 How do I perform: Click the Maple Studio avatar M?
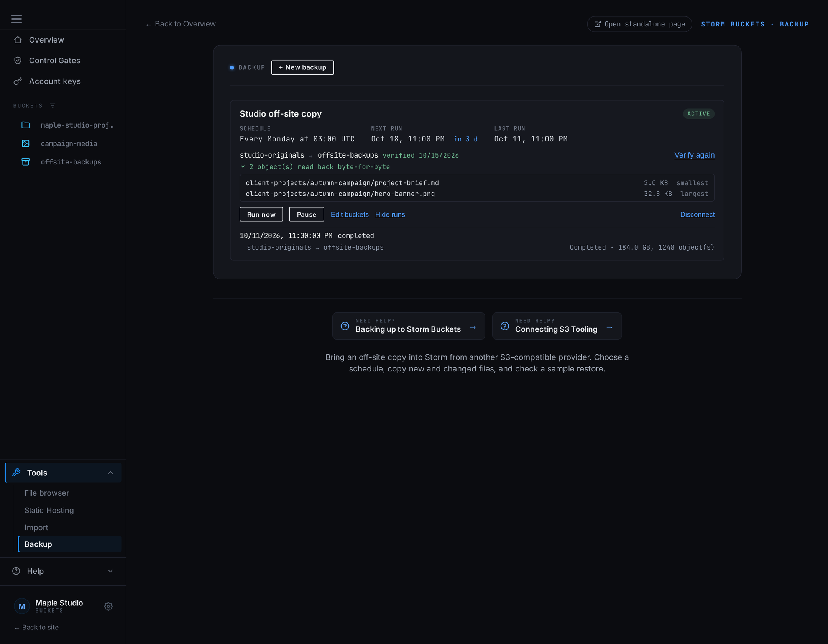pyautogui.click(x=22, y=606)
